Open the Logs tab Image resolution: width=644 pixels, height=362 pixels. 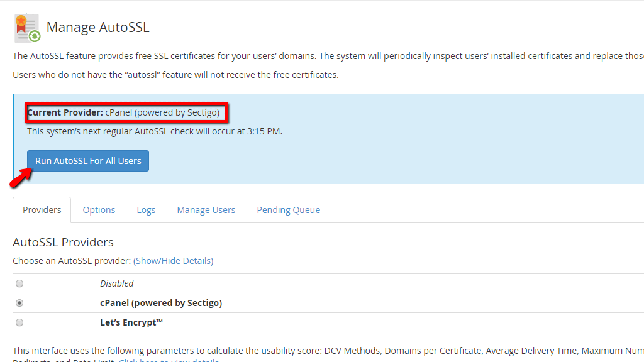tap(146, 209)
